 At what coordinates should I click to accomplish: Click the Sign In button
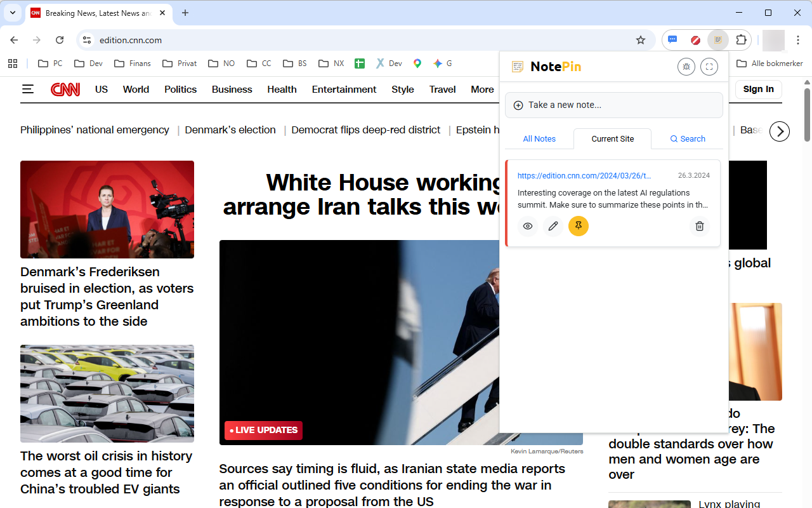758,89
